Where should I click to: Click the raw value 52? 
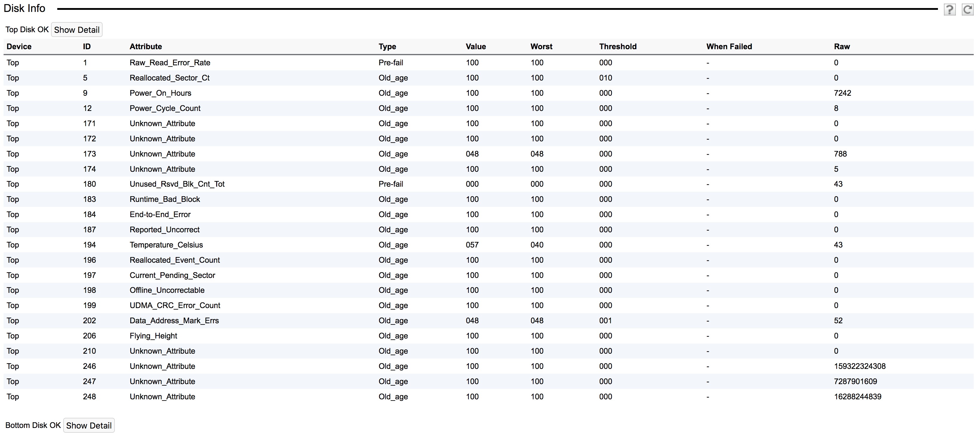(x=838, y=321)
